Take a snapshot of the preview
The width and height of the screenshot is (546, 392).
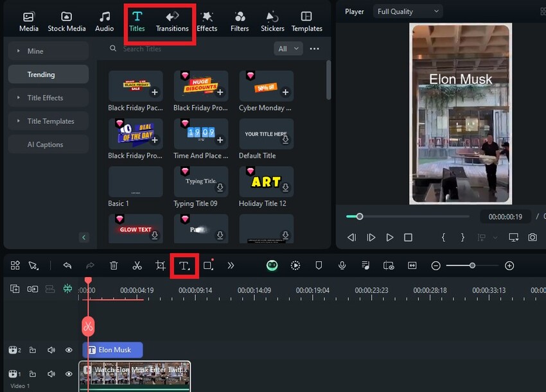tap(533, 237)
